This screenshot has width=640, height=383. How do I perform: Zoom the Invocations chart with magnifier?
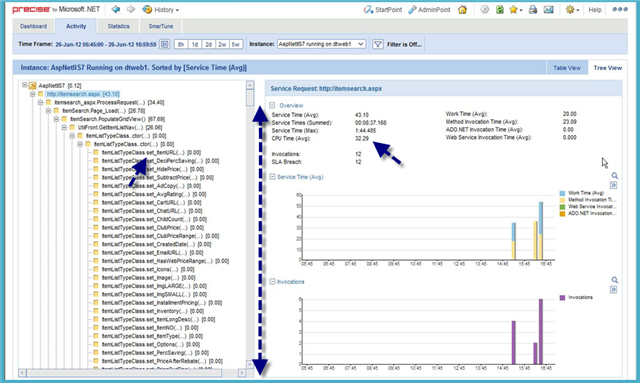tap(614, 280)
